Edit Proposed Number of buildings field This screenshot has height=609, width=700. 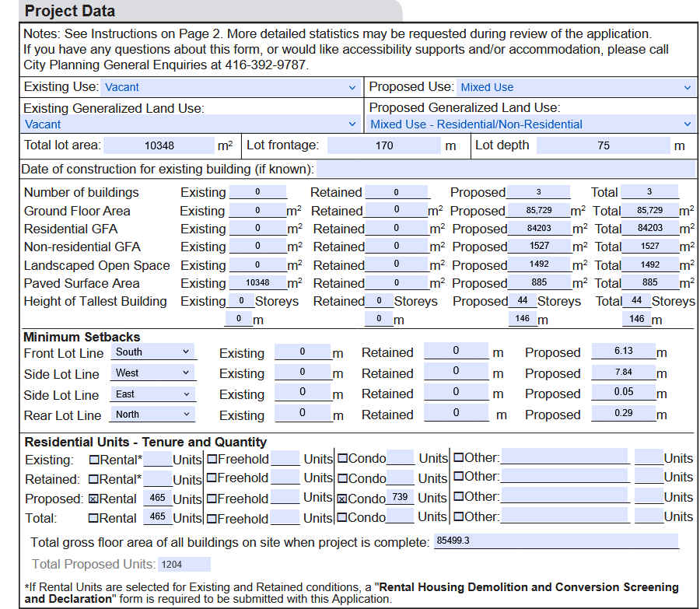(x=538, y=192)
